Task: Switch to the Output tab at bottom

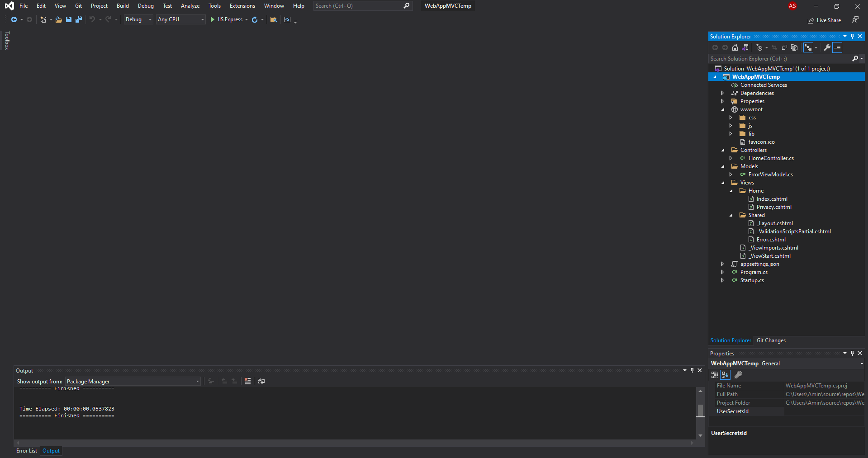Action: [x=51, y=451]
